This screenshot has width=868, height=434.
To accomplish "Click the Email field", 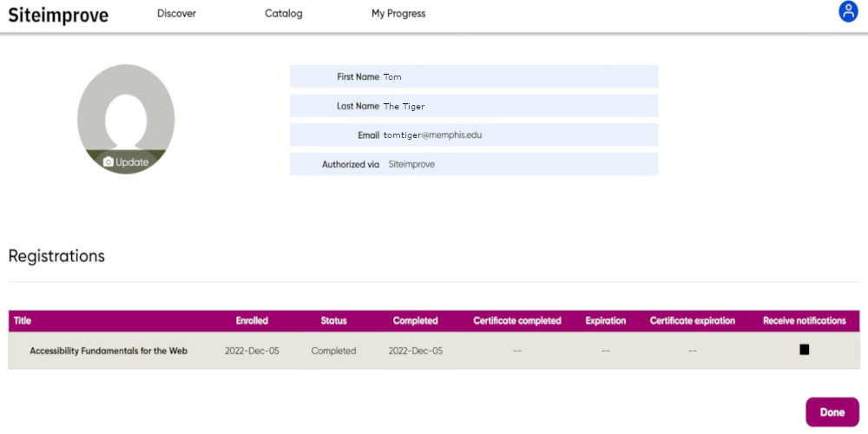I will tap(519, 135).
